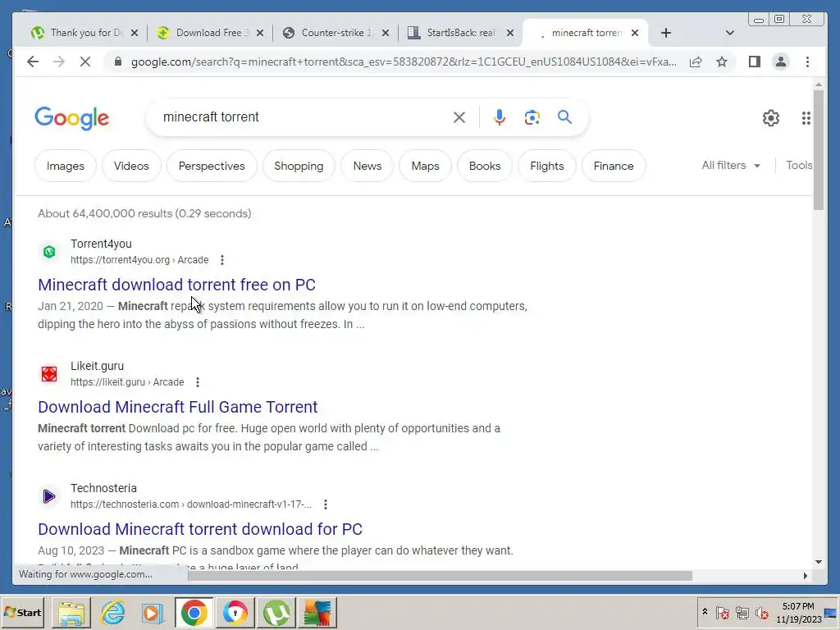The image size is (840, 630).
Task: Expand the tab search dropdown
Action: pos(729,33)
